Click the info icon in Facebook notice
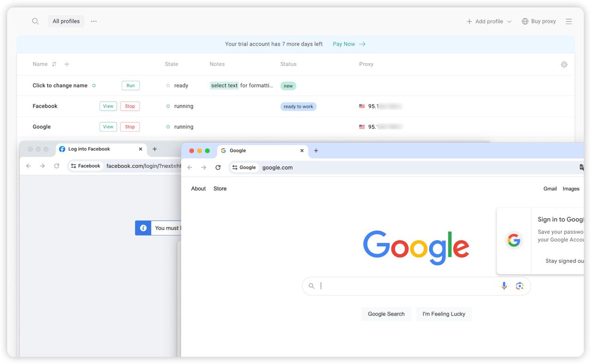Image resolution: width=591 pixels, height=364 pixels. [143, 228]
